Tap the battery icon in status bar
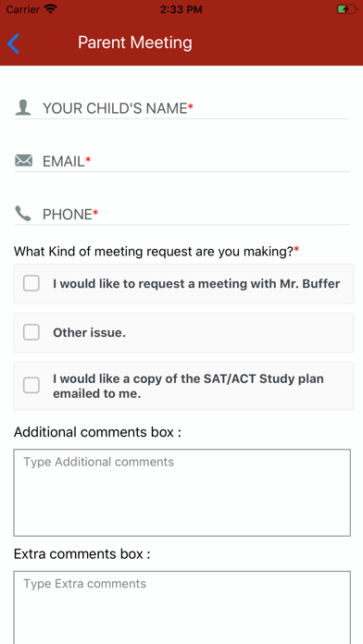The width and height of the screenshot is (363, 644). [346, 9]
